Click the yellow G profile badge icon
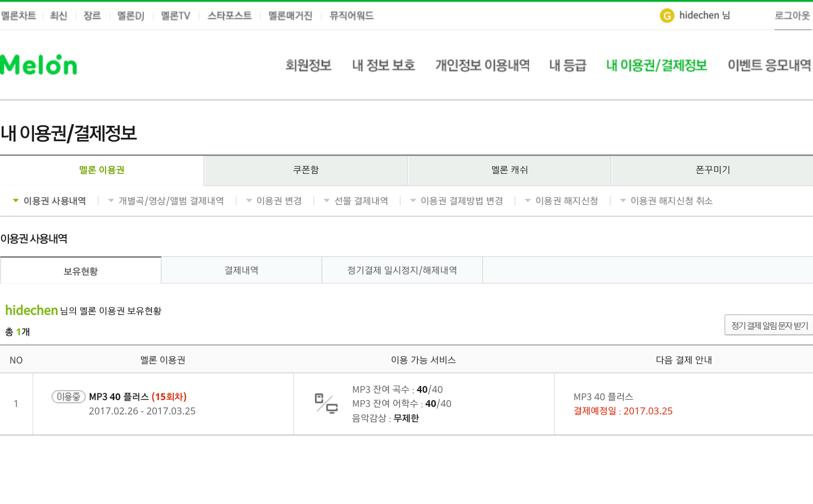 pyautogui.click(x=667, y=16)
